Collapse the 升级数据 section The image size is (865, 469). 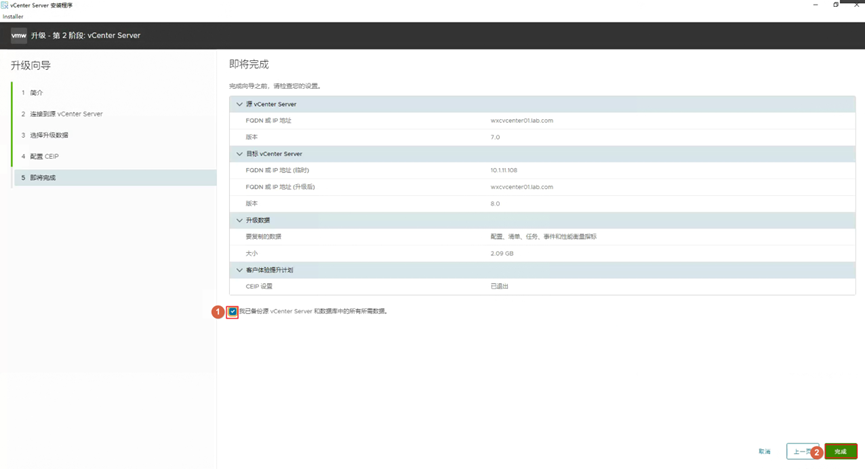click(239, 220)
